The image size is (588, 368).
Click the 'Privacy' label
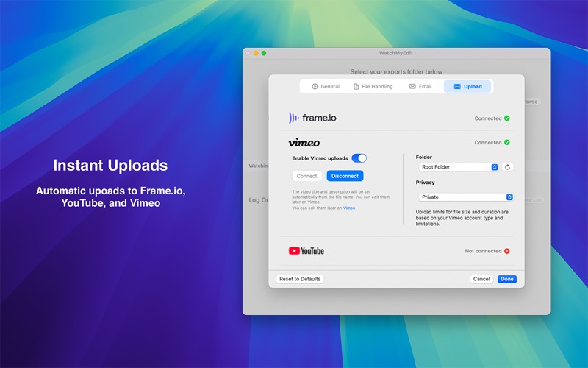coord(425,182)
